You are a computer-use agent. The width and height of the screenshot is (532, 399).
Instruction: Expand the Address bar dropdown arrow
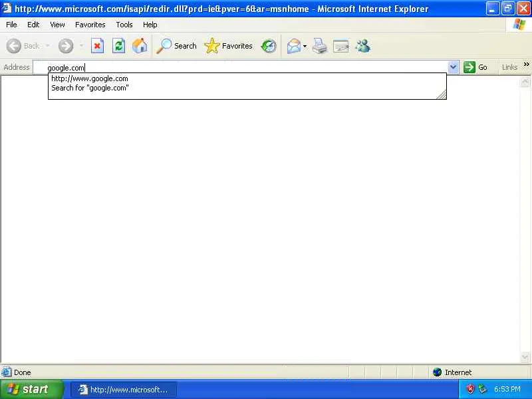coord(454,67)
